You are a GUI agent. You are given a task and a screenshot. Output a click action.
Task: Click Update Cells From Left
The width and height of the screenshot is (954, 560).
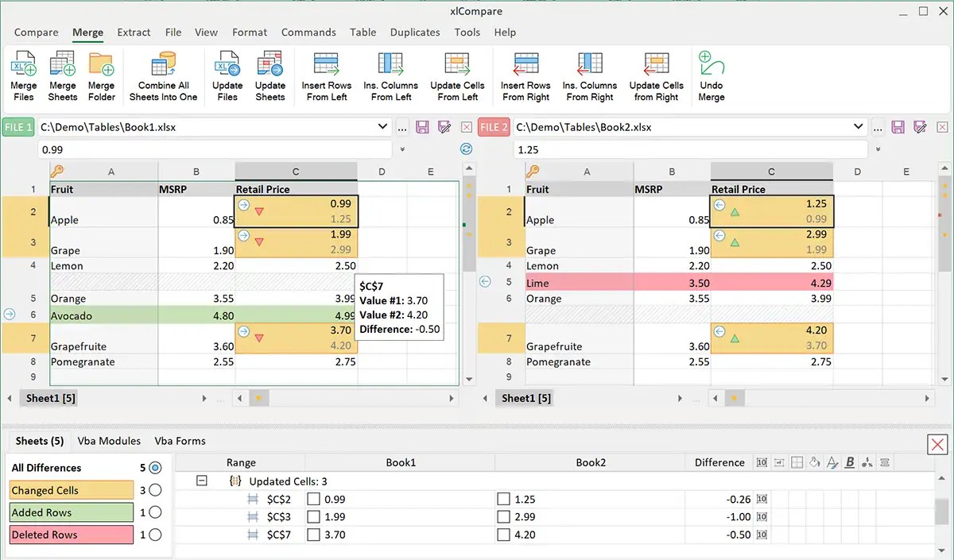tap(457, 75)
